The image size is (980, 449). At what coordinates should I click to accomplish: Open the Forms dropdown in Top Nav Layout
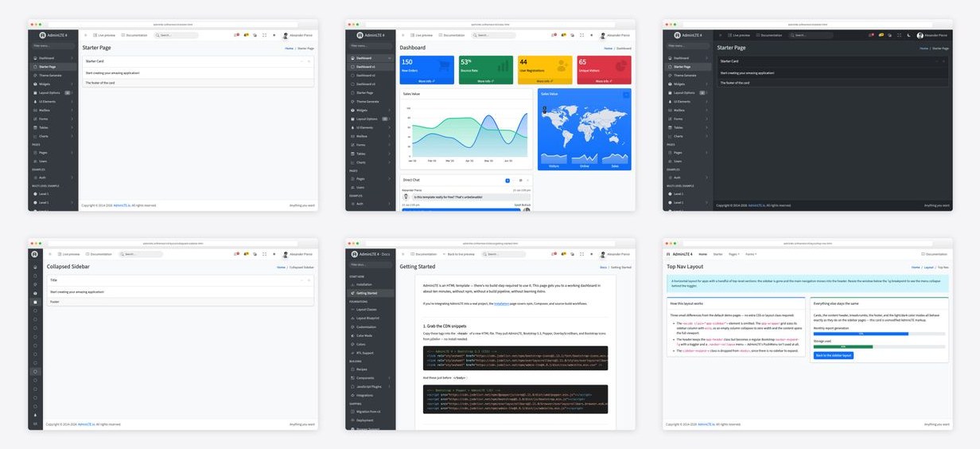[751, 254]
